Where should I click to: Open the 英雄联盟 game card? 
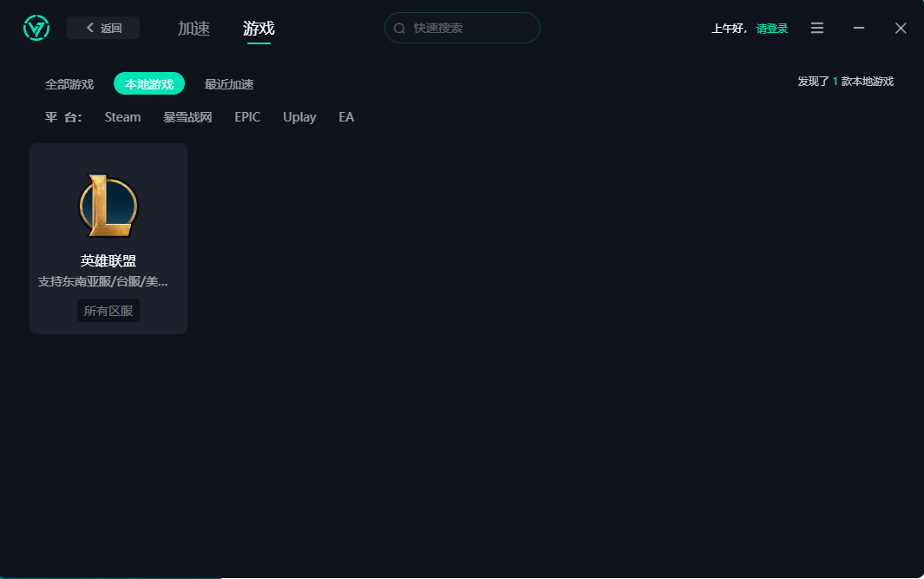click(x=108, y=239)
